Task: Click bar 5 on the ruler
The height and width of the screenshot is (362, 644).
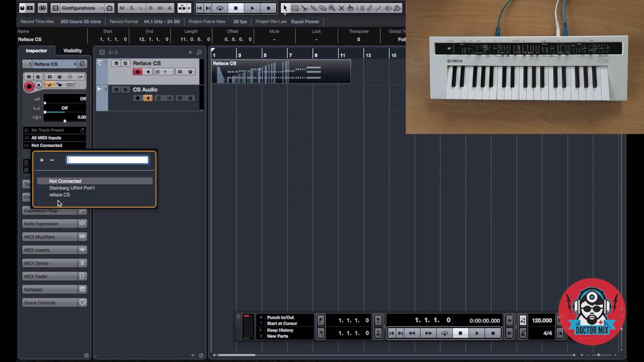Action: (265, 55)
